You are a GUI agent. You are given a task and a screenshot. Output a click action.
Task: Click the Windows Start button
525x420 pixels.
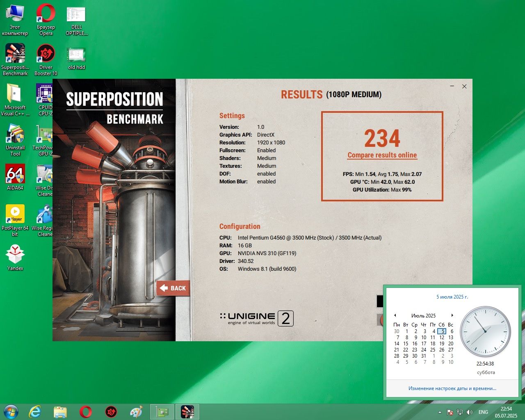coord(11,411)
